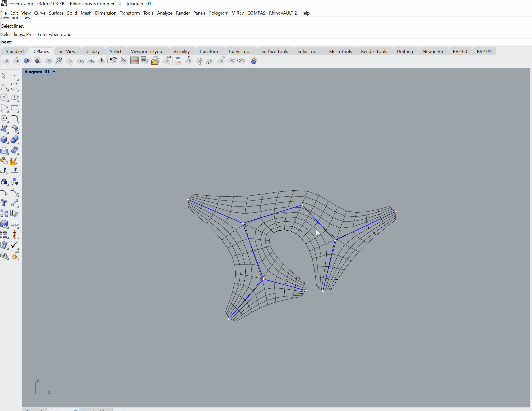Click the Undo CPlane icon
The width and height of the screenshot is (532, 411).
point(113,61)
